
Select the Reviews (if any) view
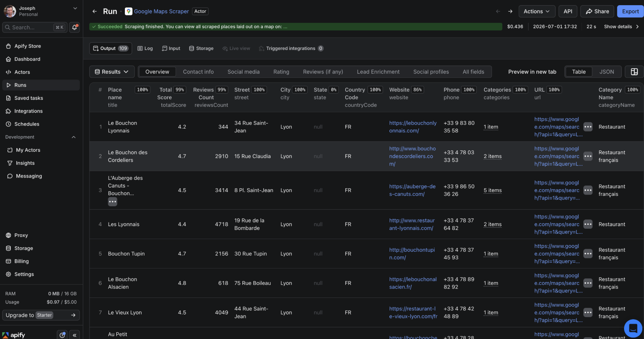323,72
